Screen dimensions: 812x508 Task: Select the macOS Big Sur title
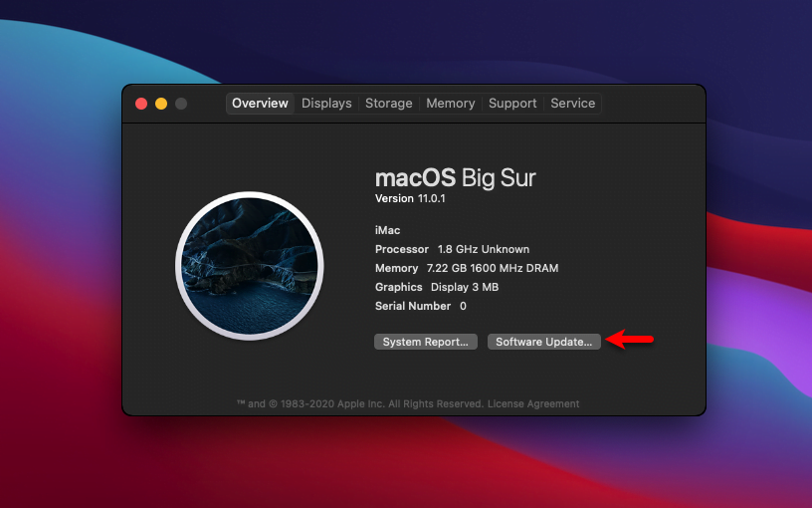click(455, 177)
